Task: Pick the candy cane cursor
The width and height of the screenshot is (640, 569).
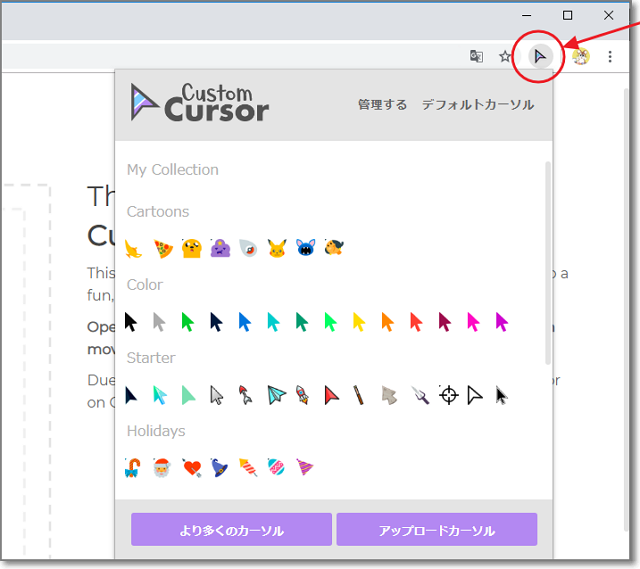Action: tap(133, 467)
